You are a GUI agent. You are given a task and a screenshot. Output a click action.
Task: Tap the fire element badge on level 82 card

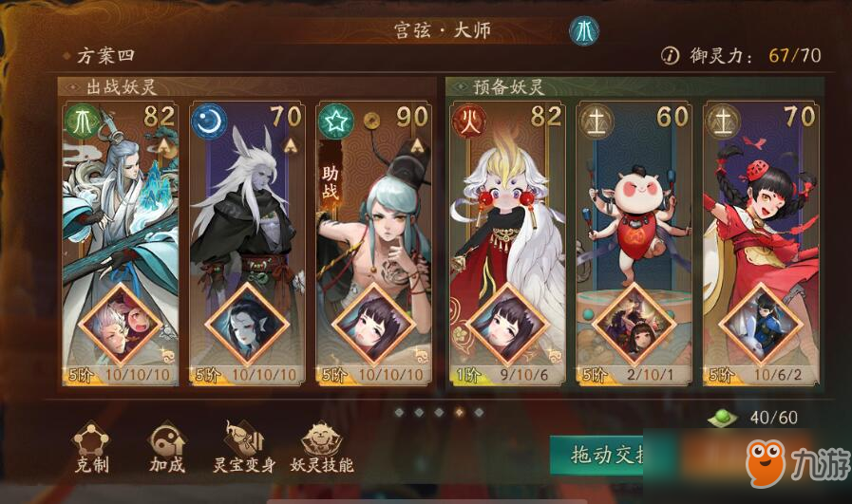tap(469, 121)
